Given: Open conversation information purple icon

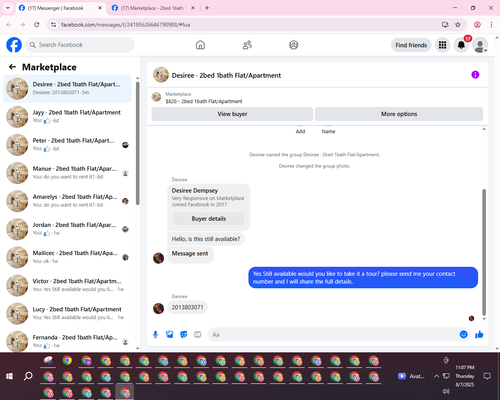Looking at the screenshot, I should click(x=475, y=75).
